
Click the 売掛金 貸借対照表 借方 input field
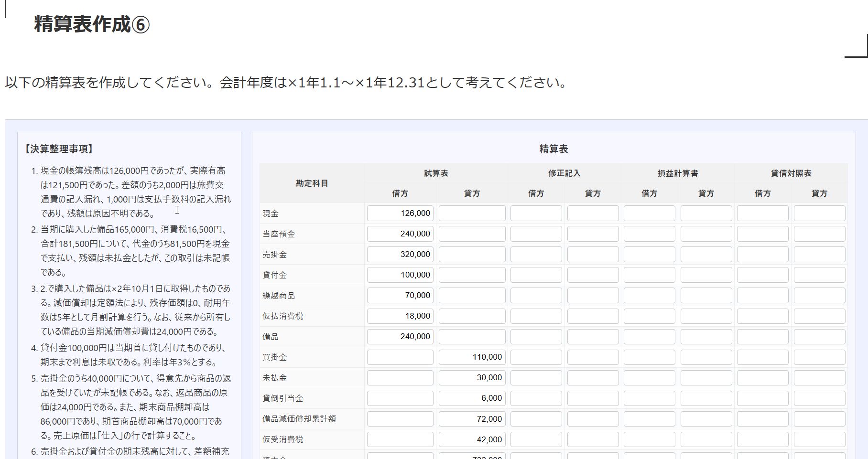pos(762,255)
